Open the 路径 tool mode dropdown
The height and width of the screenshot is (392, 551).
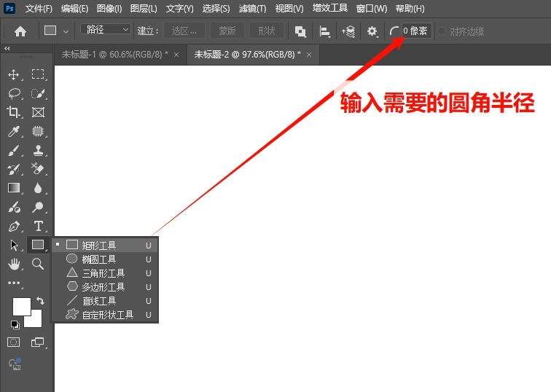click(106, 29)
